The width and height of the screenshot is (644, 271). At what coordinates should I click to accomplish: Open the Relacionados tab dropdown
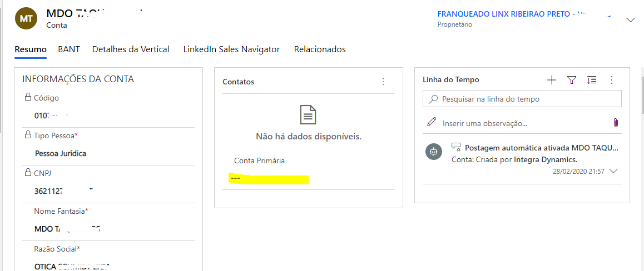click(x=320, y=49)
